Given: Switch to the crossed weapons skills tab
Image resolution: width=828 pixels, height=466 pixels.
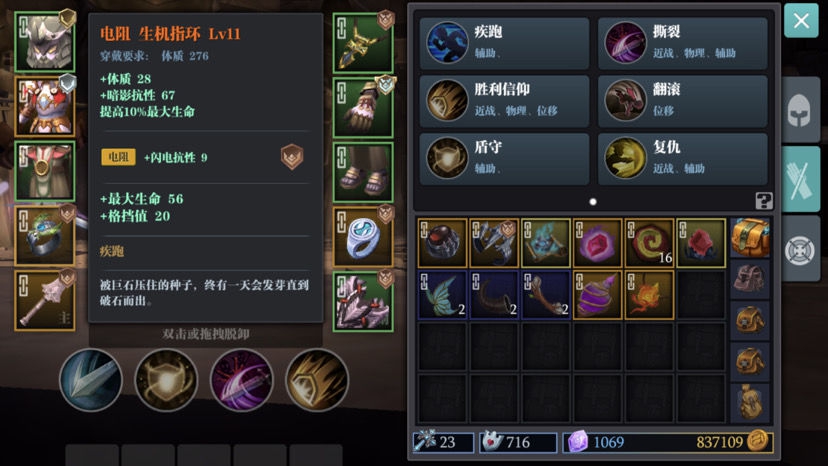Looking at the screenshot, I should pyautogui.click(x=801, y=180).
